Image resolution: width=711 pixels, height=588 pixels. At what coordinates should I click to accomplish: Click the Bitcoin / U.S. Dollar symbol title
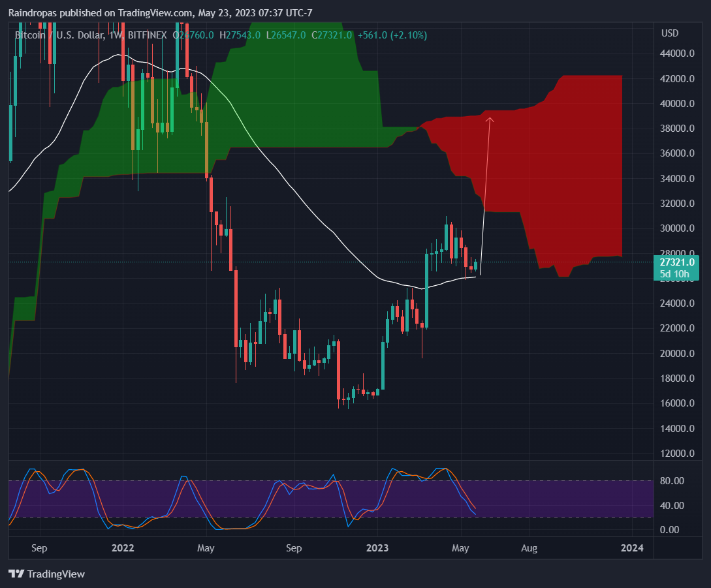pyautogui.click(x=59, y=35)
